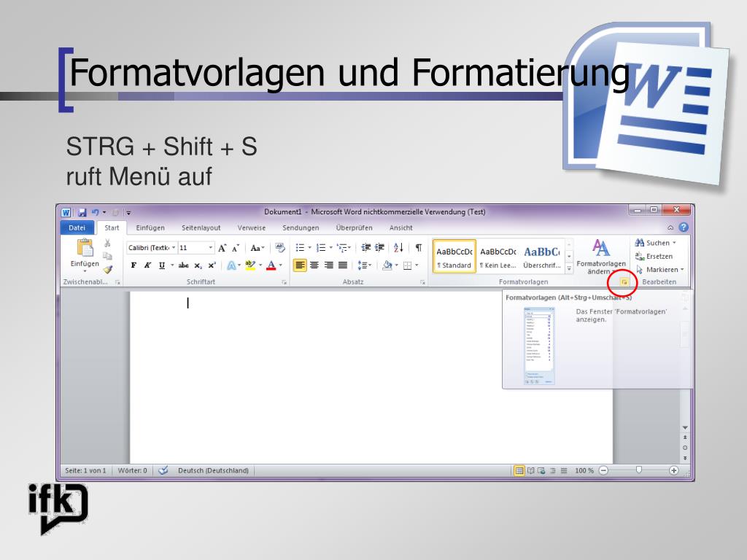Viewport: 747px width, 560px height.
Task: Switch to the Überprüfen tab
Action: coord(354,228)
